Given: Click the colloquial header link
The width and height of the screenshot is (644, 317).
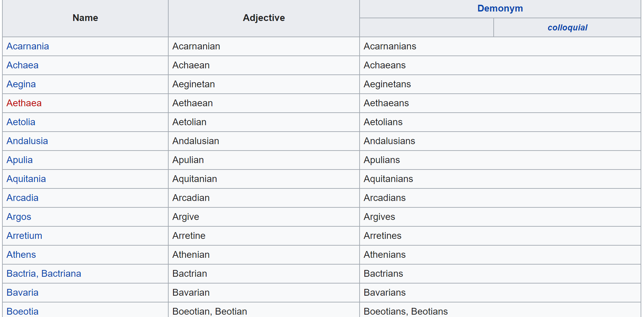Looking at the screenshot, I should point(567,28).
